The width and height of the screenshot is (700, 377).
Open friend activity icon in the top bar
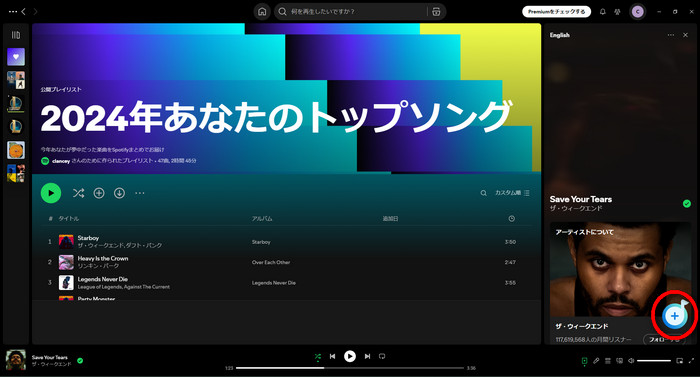617,12
